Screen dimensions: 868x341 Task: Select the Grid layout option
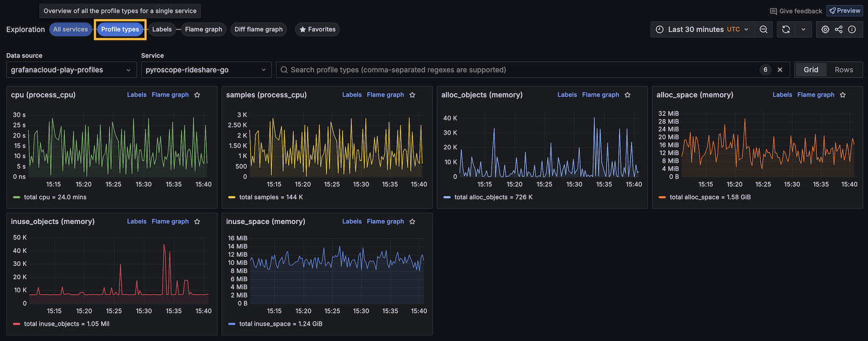click(x=811, y=70)
